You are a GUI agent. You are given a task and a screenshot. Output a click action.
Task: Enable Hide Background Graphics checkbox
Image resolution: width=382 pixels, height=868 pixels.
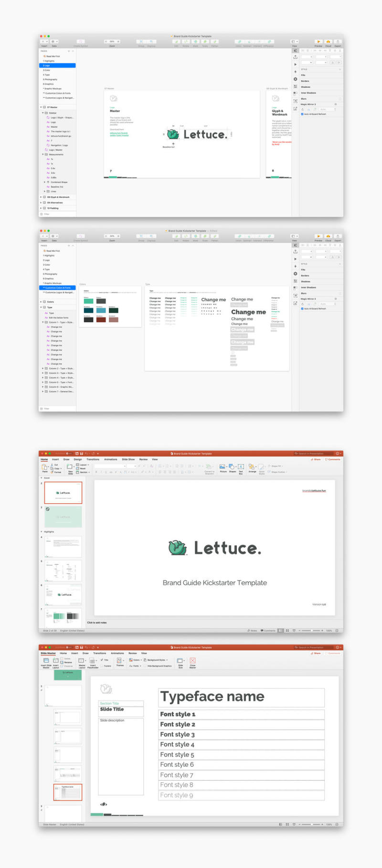[145, 666]
